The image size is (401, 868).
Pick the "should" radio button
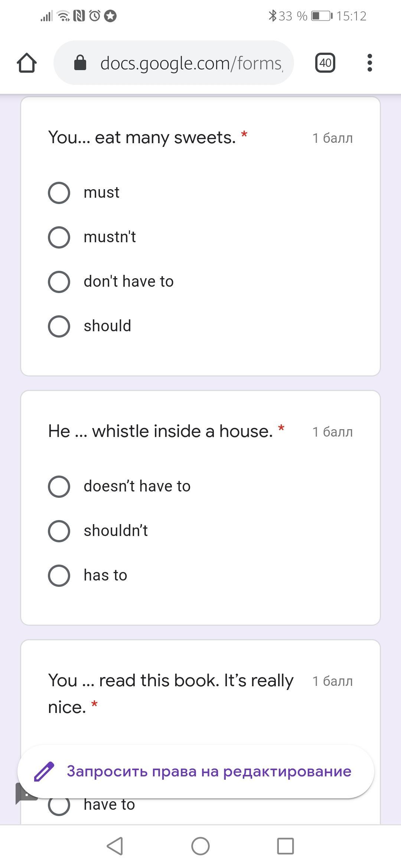tap(59, 326)
